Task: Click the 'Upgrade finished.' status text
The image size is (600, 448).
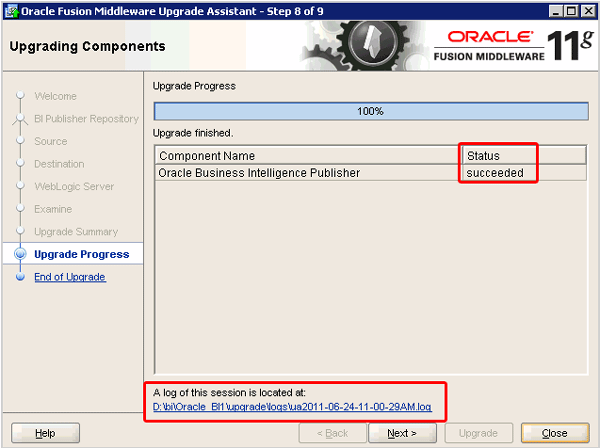Action: point(193,133)
